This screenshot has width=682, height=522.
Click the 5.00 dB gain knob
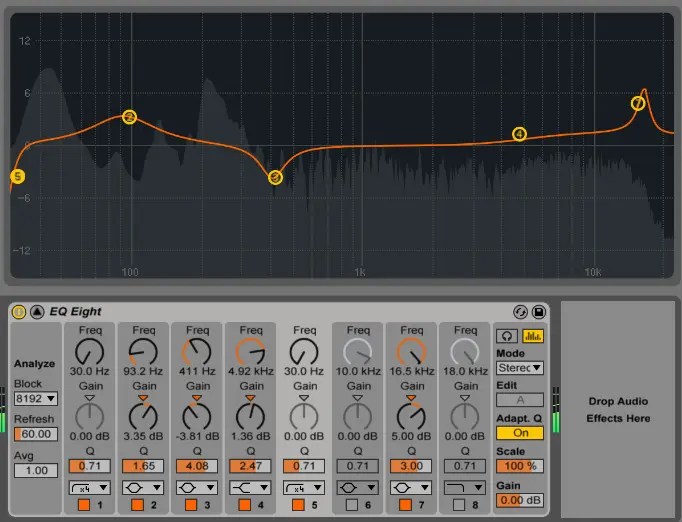click(411, 416)
